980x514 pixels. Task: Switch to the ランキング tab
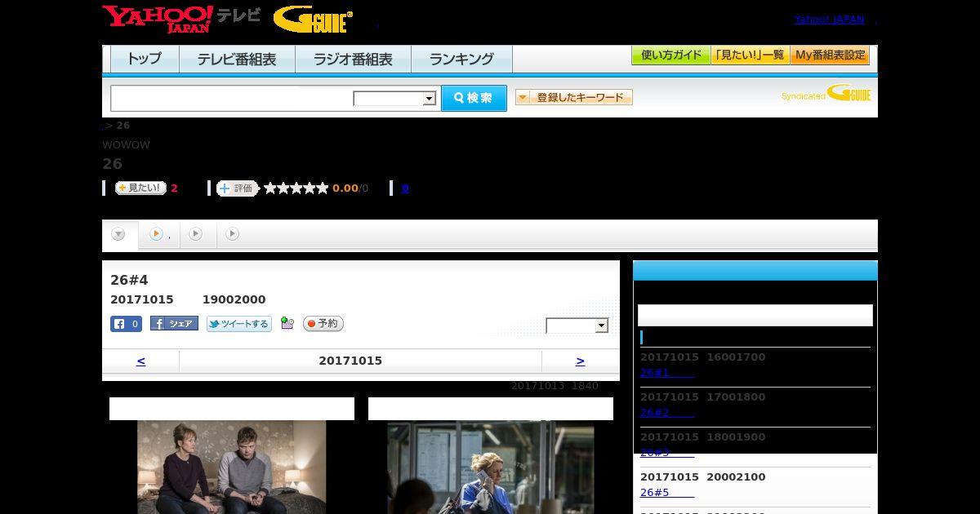pyautogui.click(x=461, y=60)
